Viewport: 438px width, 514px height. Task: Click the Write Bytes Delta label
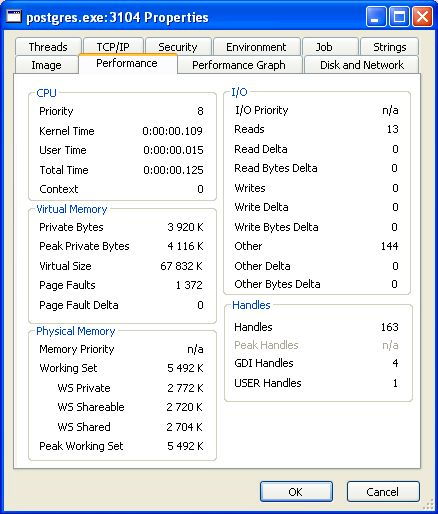point(276,227)
